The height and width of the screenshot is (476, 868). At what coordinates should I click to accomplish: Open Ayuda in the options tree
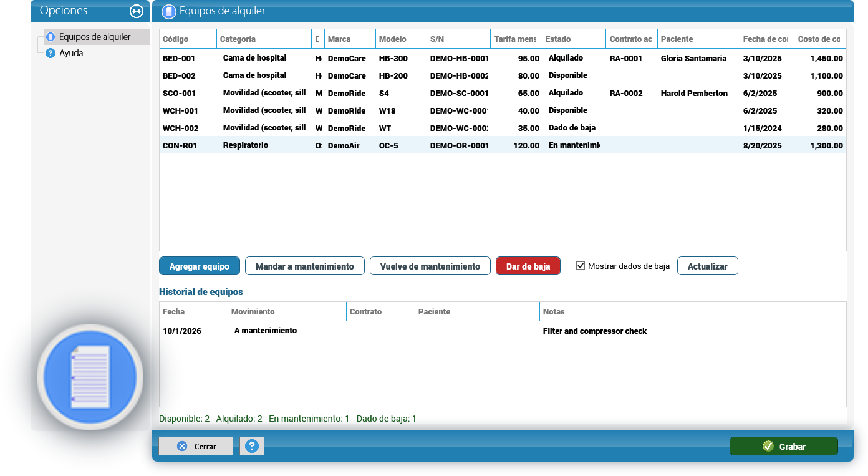click(71, 53)
